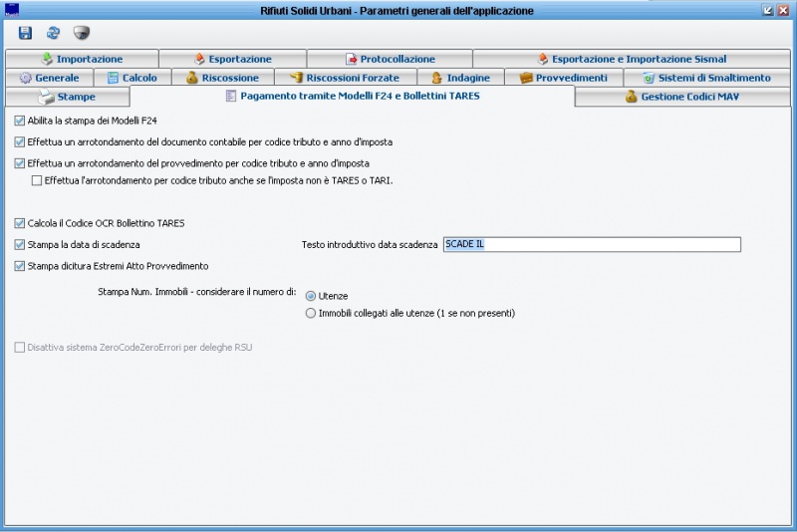Click the Testo introduttivo data scadenza field
The height and width of the screenshot is (532, 797).
pos(592,244)
